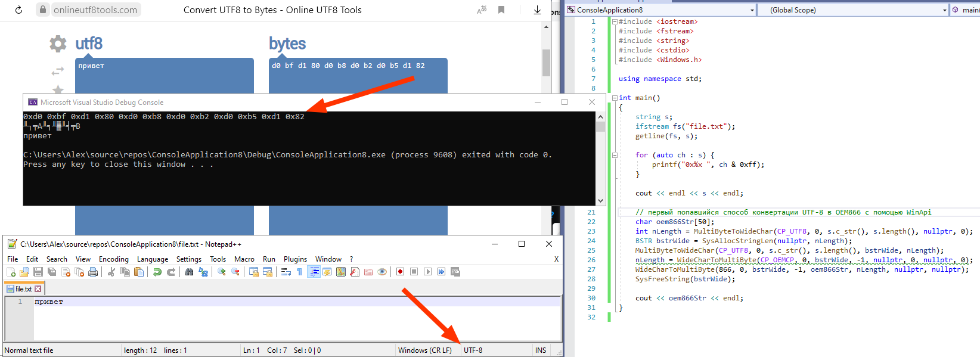Toggle word wrap in Notepad++

[286, 272]
